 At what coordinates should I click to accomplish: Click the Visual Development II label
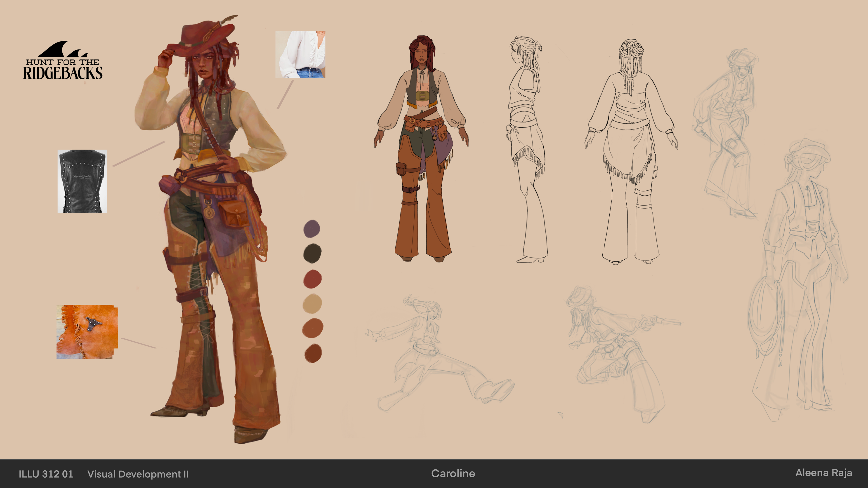(x=138, y=474)
